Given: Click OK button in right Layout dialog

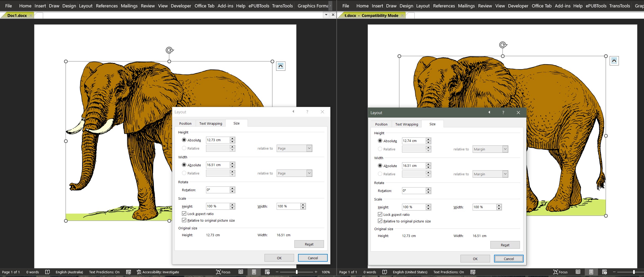Looking at the screenshot, I should (475, 259).
